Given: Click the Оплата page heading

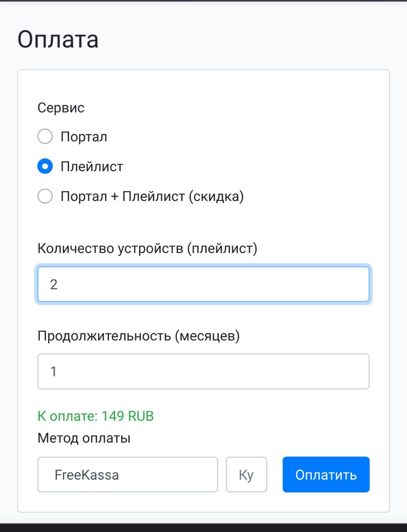Looking at the screenshot, I should click(x=58, y=40).
